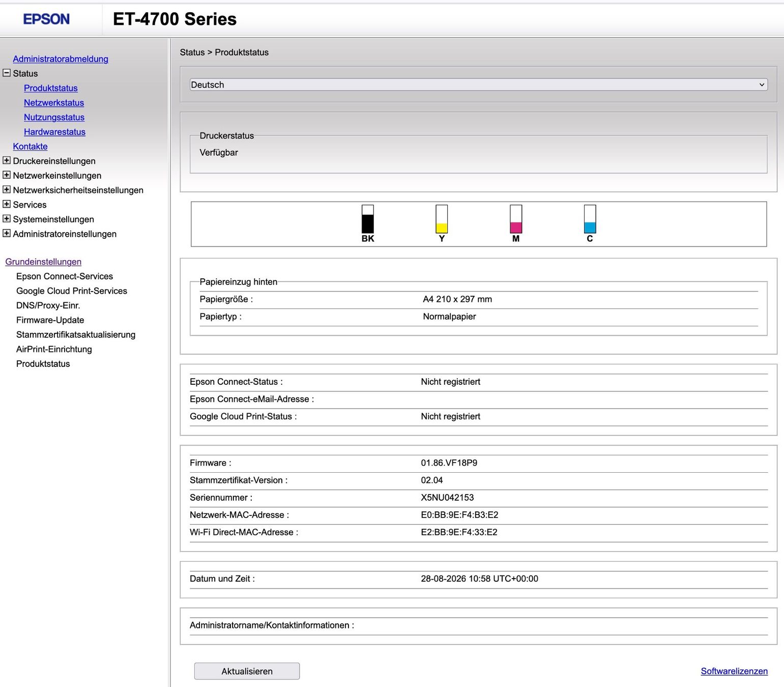Click the Normalpapier paper type value
Image resolution: width=784 pixels, height=687 pixels.
click(x=449, y=317)
